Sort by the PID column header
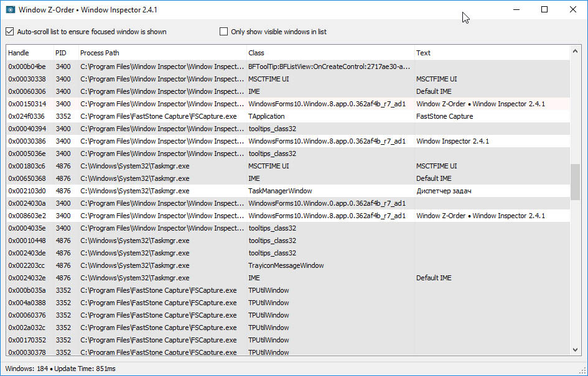The height and width of the screenshot is (376, 588). (65, 53)
